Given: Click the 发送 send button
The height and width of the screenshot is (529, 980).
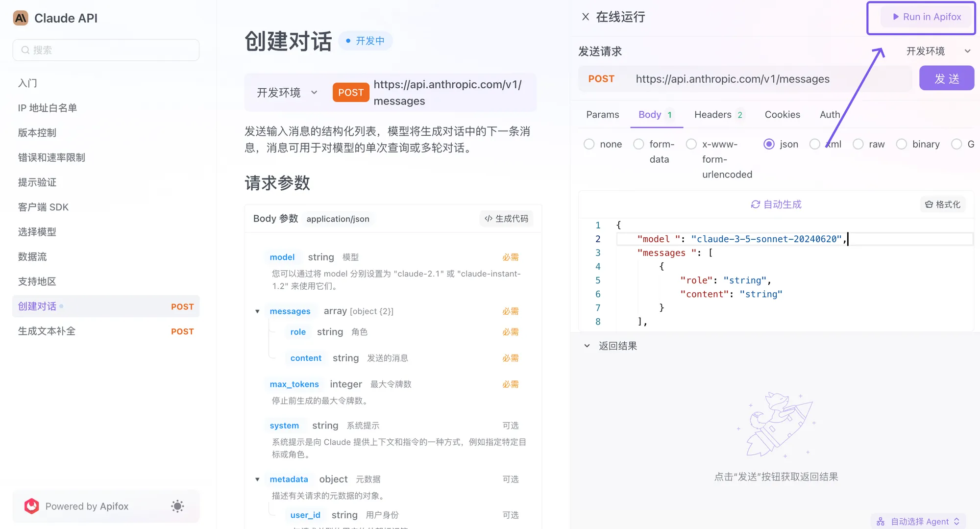Looking at the screenshot, I should tap(946, 78).
